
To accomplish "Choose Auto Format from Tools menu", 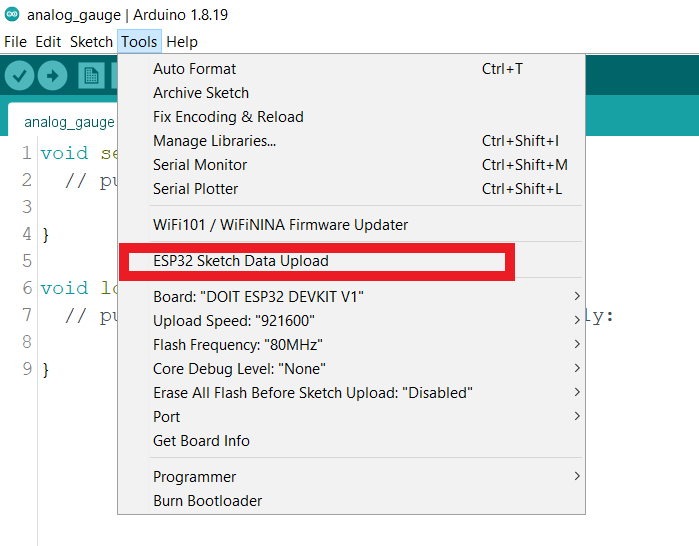I will (195, 69).
